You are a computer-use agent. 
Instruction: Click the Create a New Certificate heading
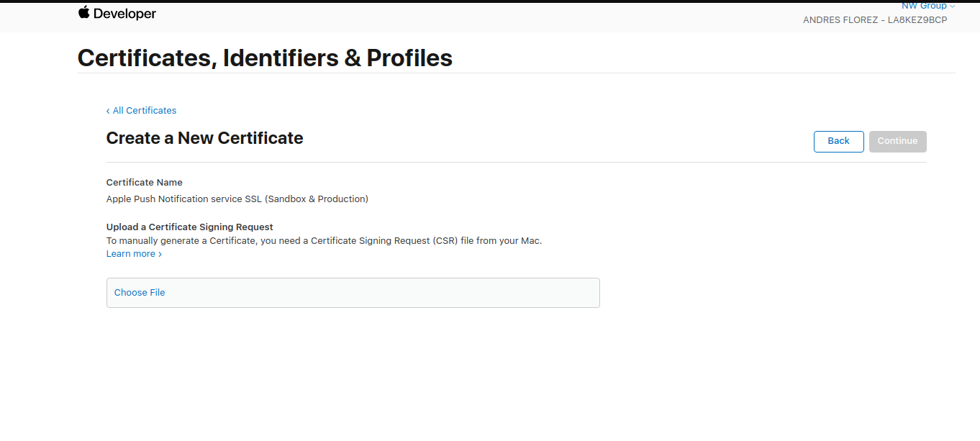(x=204, y=138)
